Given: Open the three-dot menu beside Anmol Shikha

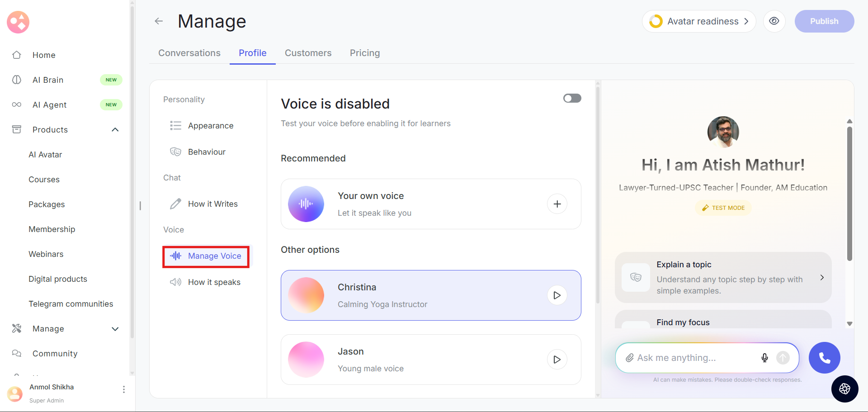Looking at the screenshot, I should 124,389.
